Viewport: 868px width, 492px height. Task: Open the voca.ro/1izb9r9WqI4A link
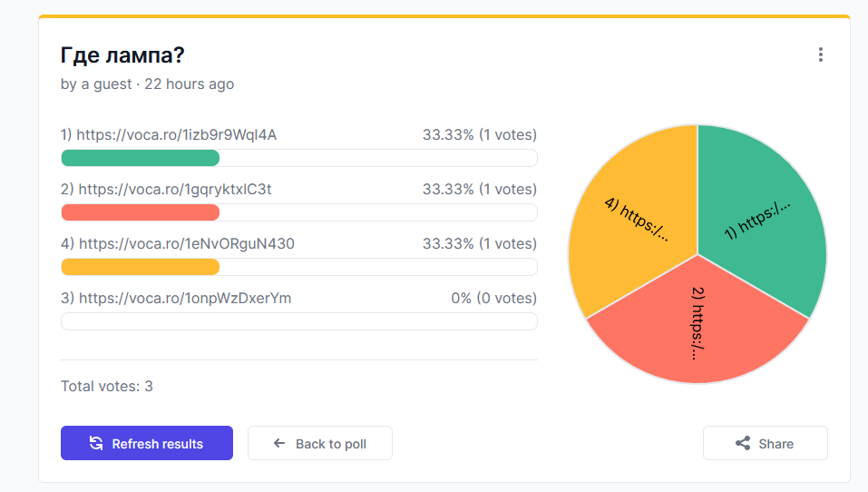176,134
